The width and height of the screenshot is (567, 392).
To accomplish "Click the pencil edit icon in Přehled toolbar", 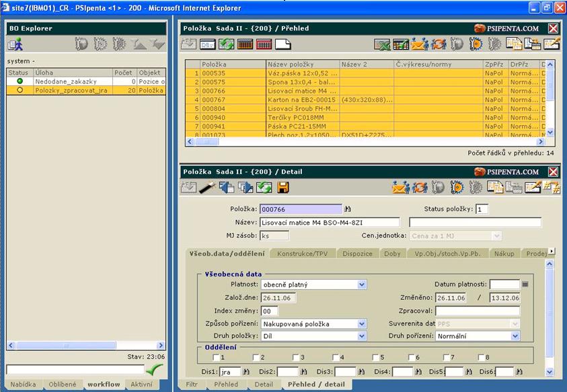I will pyautogui.click(x=552, y=44).
